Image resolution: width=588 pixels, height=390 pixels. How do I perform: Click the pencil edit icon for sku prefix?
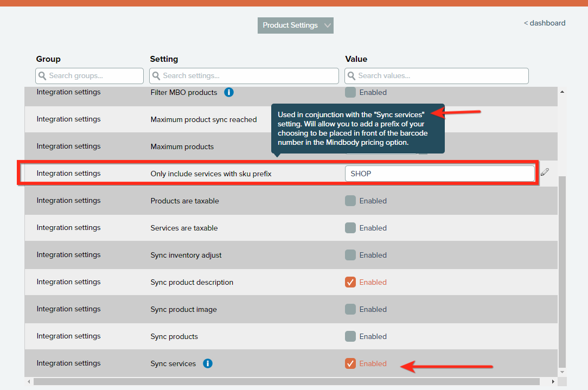tap(545, 172)
